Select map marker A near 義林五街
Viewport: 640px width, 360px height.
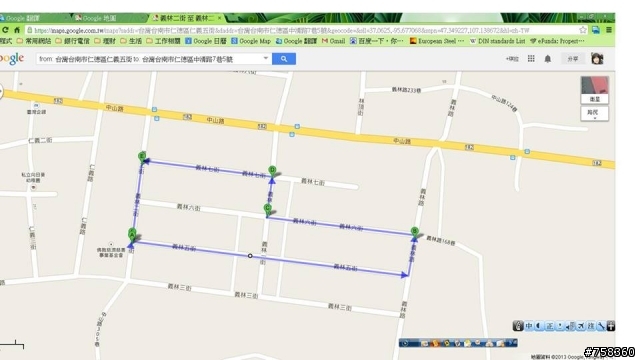[132, 234]
